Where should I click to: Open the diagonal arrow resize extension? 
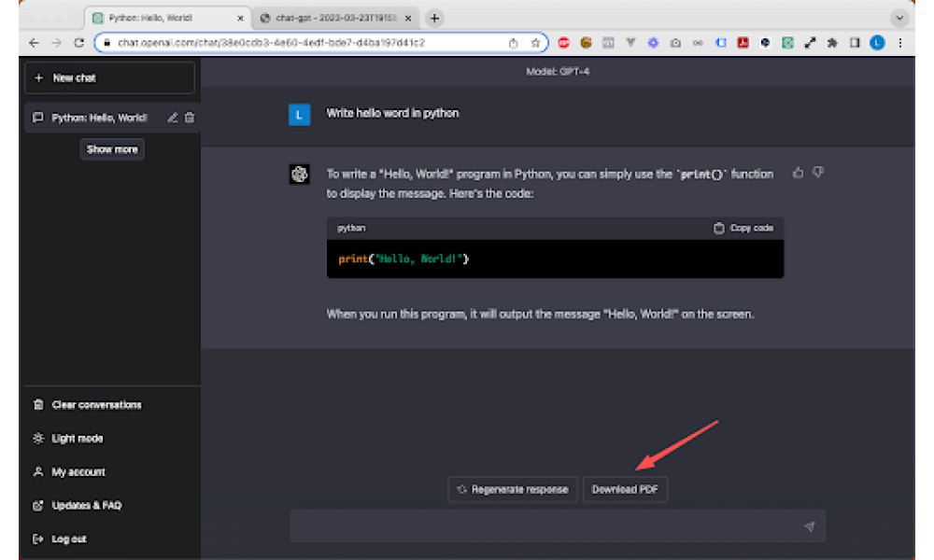coord(810,43)
